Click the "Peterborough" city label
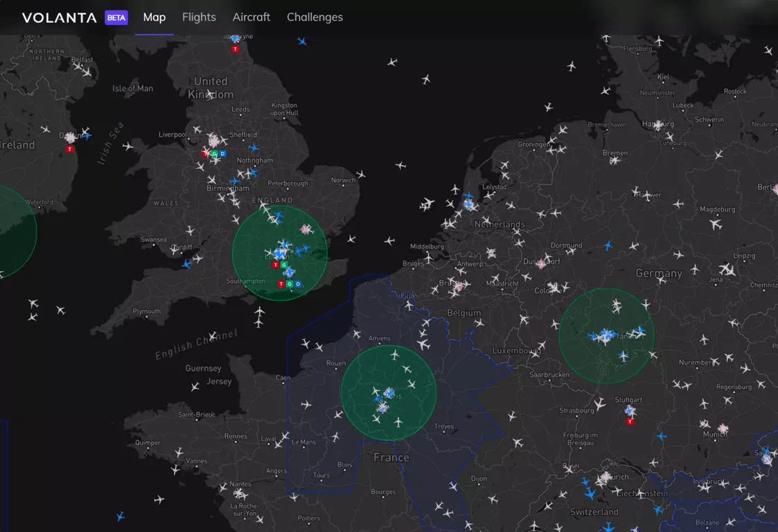The height and width of the screenshot is (532, 778). [x=288, y=183]
